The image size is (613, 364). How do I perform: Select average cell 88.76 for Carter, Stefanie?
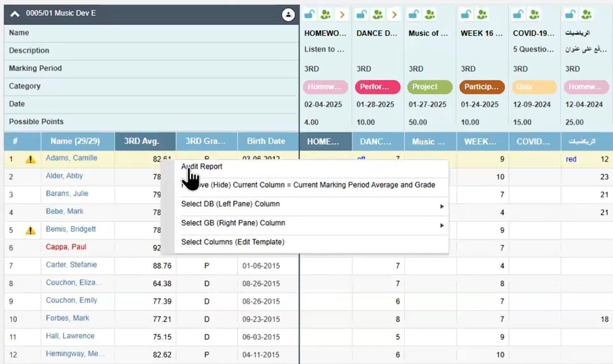pyautogui.click(x=145, y=266)
